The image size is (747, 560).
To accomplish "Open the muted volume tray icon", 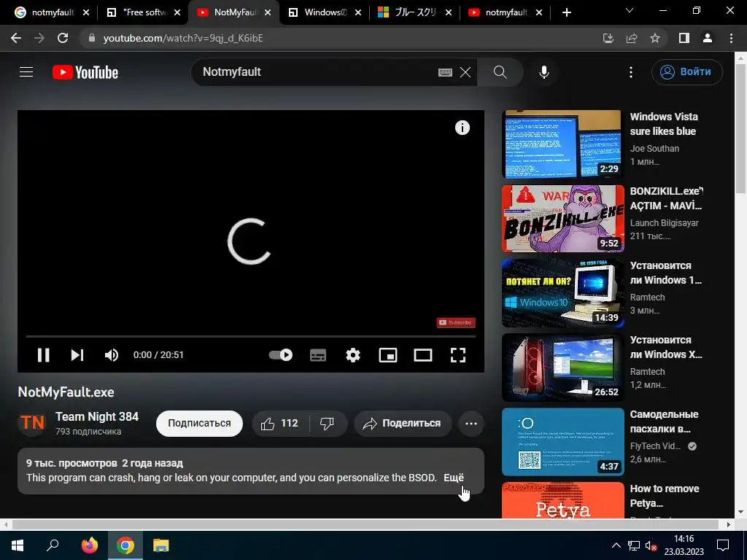I will click(651, 545).
